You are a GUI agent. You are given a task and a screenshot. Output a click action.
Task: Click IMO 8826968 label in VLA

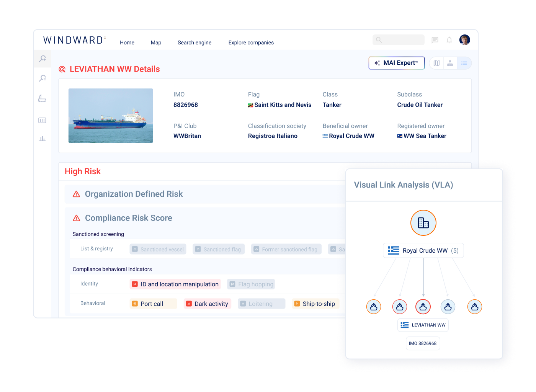pyautogui.click(x=423, y=343)
